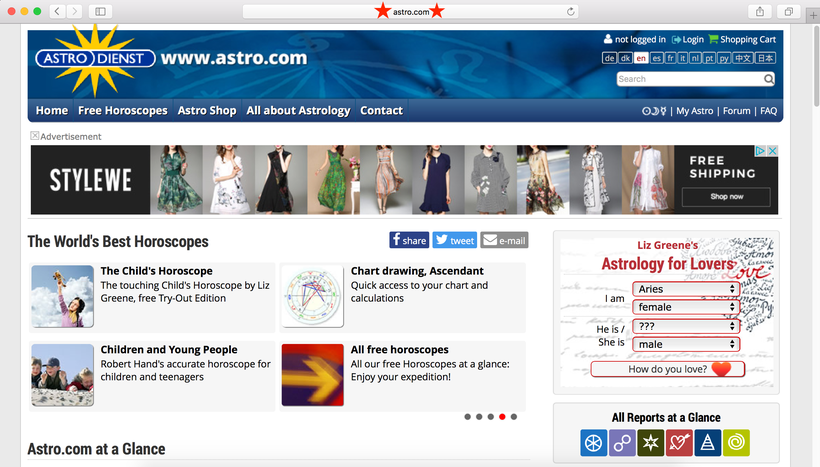Viewport: 820px width, 467px height.
Task: Open the dark green star report icon
Action: click(x=651, y=443)
